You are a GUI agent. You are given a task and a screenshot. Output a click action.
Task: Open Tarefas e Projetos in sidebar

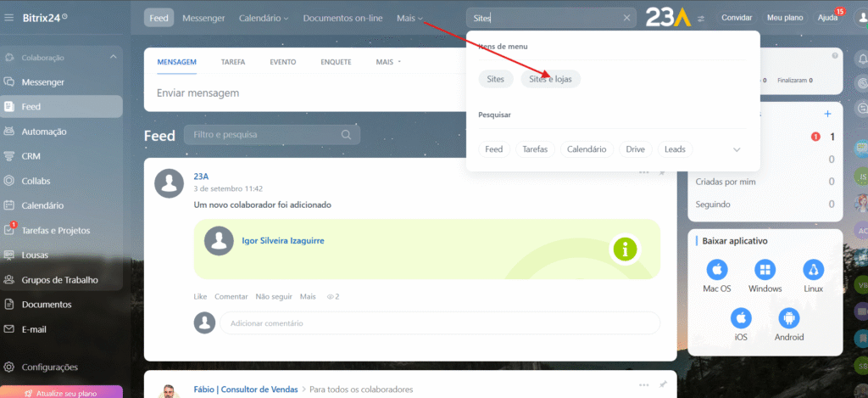[55, 230]
